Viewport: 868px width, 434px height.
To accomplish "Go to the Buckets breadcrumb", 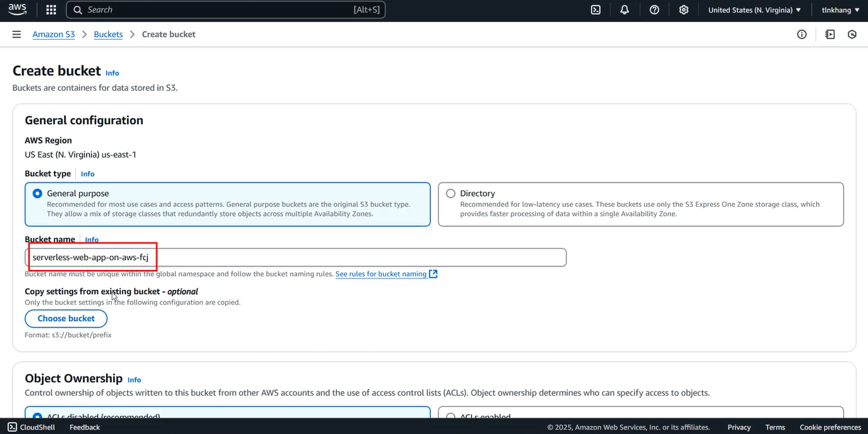I will tap(108, 34).
